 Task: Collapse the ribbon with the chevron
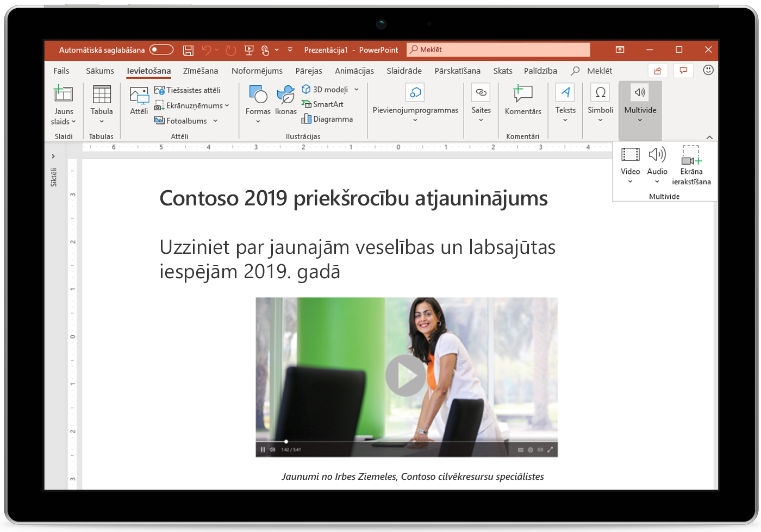pos(709,137)
